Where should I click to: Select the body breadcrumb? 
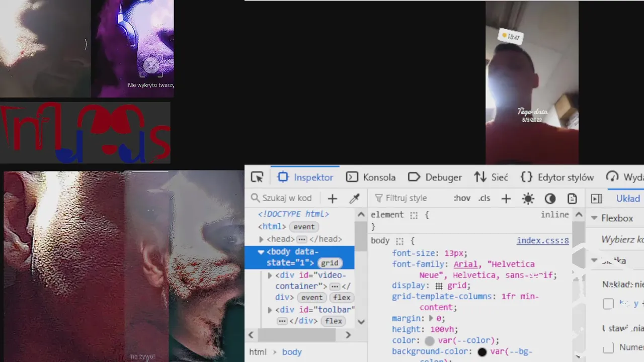click(x=292, y=352)
